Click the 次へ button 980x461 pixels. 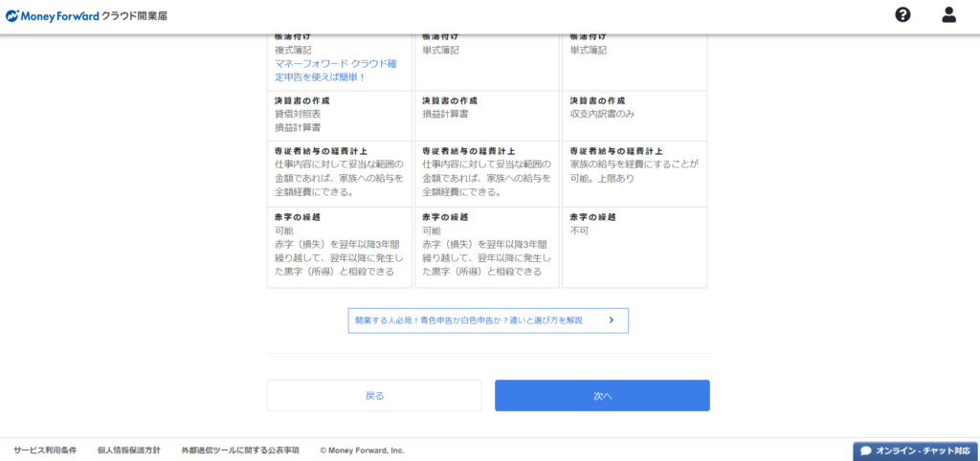[602, 395]
